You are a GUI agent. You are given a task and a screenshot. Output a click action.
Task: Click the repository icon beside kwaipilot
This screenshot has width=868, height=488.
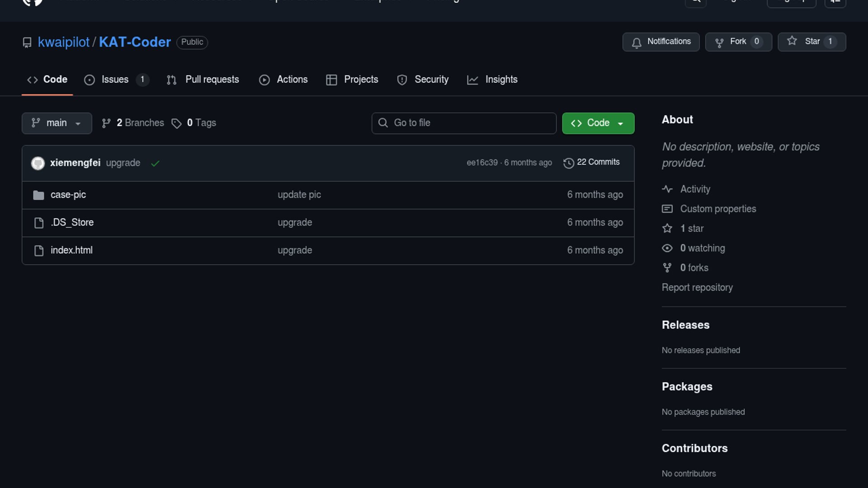coord(27,42)
